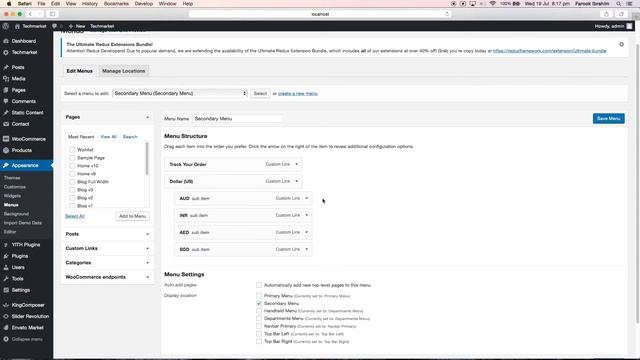Screen dimensions: 640x360
Task: Expand the Categories panel
Action: [x=147, y=263]
